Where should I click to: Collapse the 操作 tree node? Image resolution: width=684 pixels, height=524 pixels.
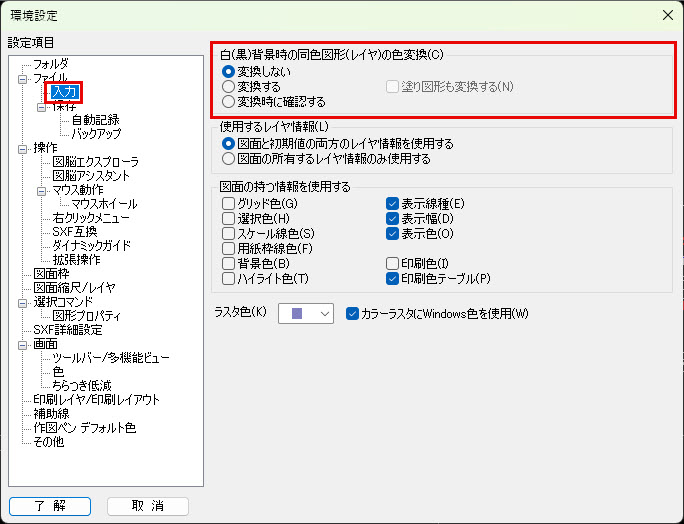22,148
